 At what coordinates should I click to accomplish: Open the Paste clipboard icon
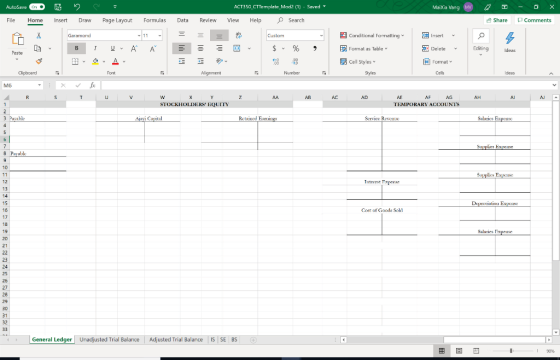(x=18, y=39)
